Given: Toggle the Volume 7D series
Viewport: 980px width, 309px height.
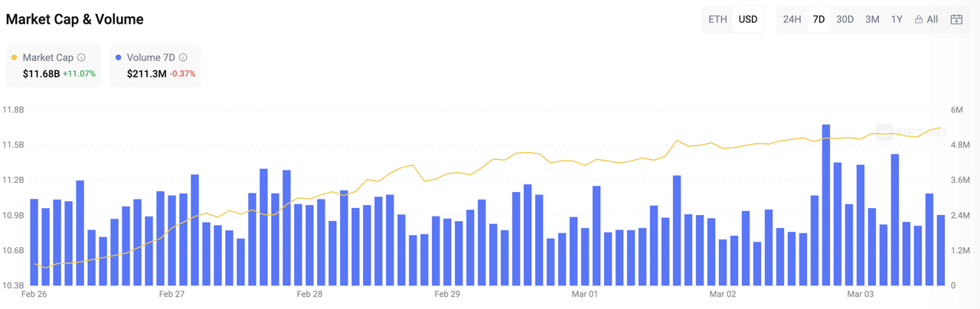Looking at the screenshot, I should pyautogui.click(x=151, y=57).
